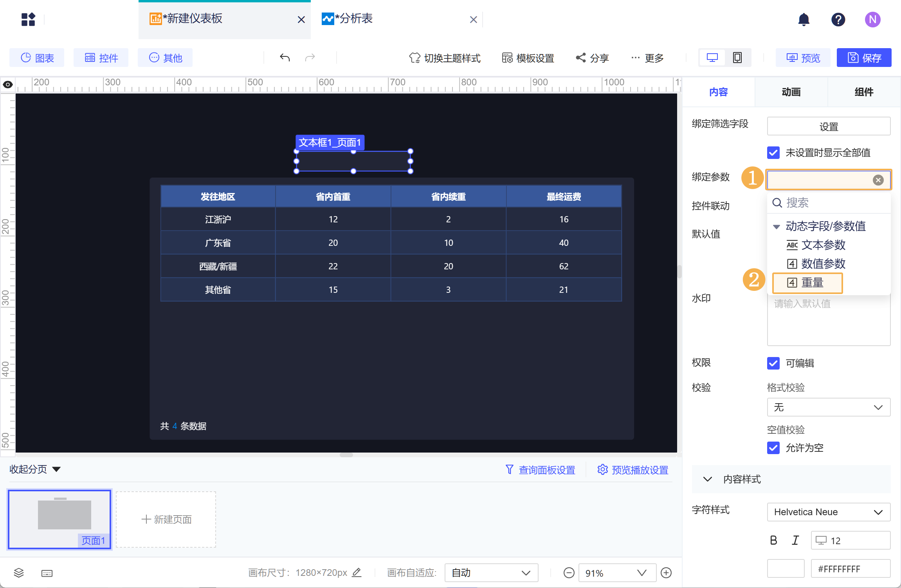Uncheck the 未设置时显示全部值 checkbox
This screenshot has height=588, width=901.
[773, 152]
